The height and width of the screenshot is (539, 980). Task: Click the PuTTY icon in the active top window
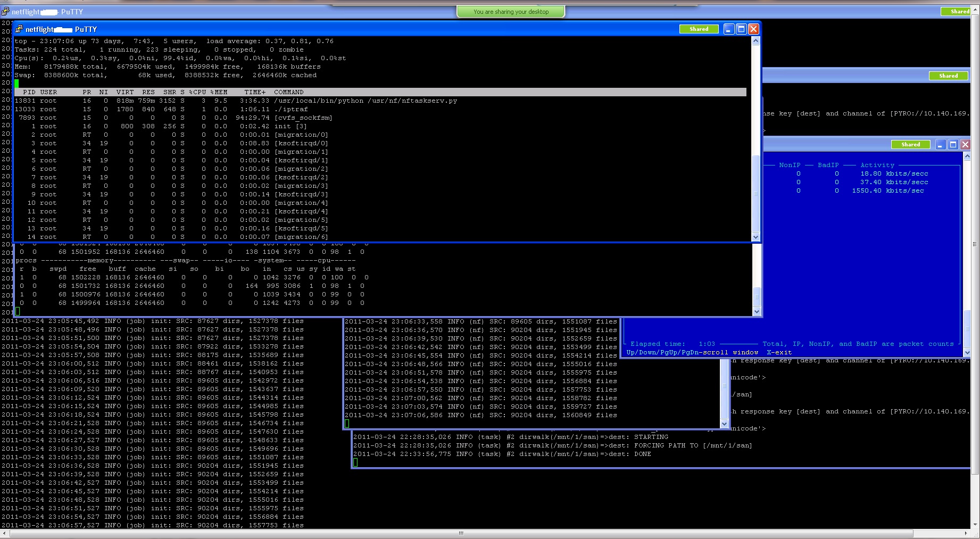pos(19,29)
